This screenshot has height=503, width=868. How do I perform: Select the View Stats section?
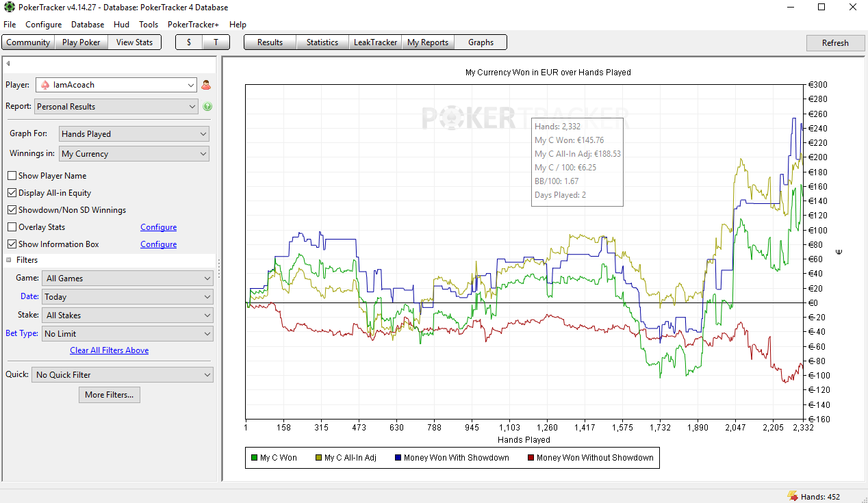tap(135, 42)
